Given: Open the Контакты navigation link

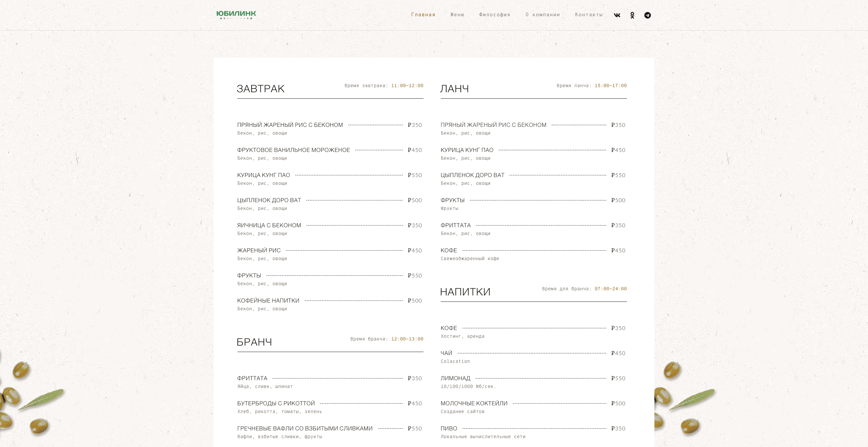Looking at the screenshot, I should click(589, 15).
